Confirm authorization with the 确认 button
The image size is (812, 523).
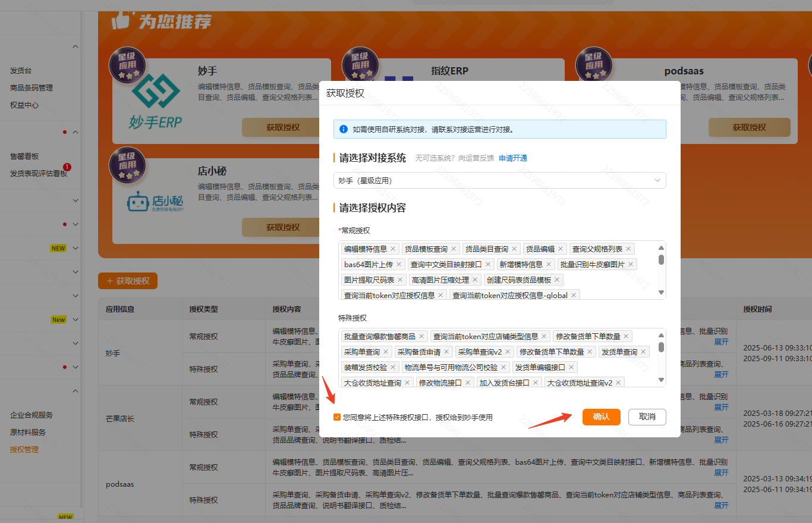tap(602, 417)
